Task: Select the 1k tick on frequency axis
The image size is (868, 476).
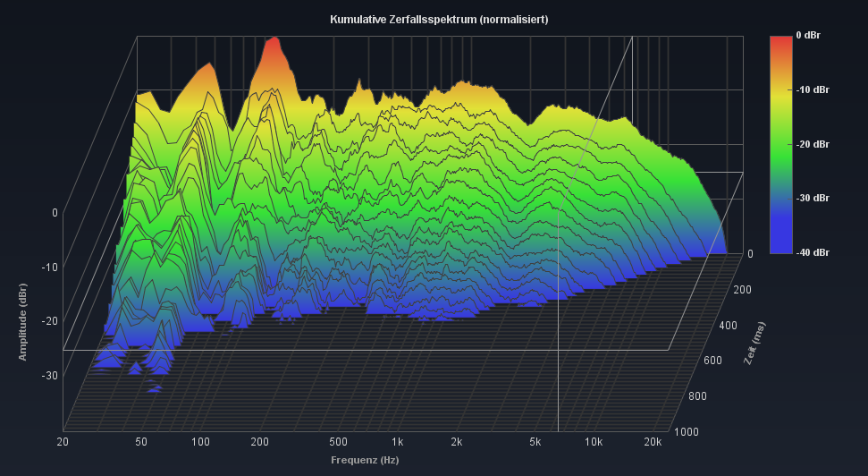Action: [x=397, y=442]
